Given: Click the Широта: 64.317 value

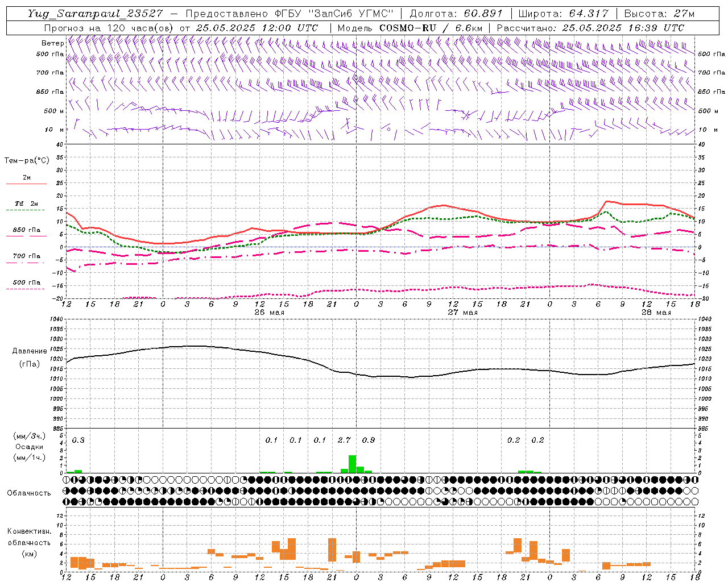Looking at the screenshot, I should [564, 14].
